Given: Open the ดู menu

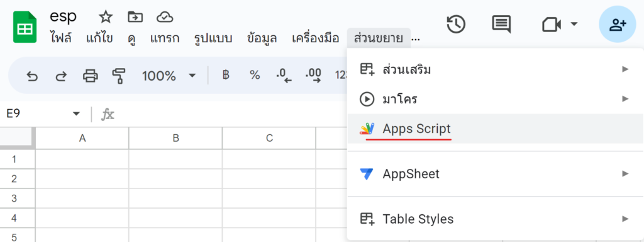Looking at the screenshot, I should 132,38.
